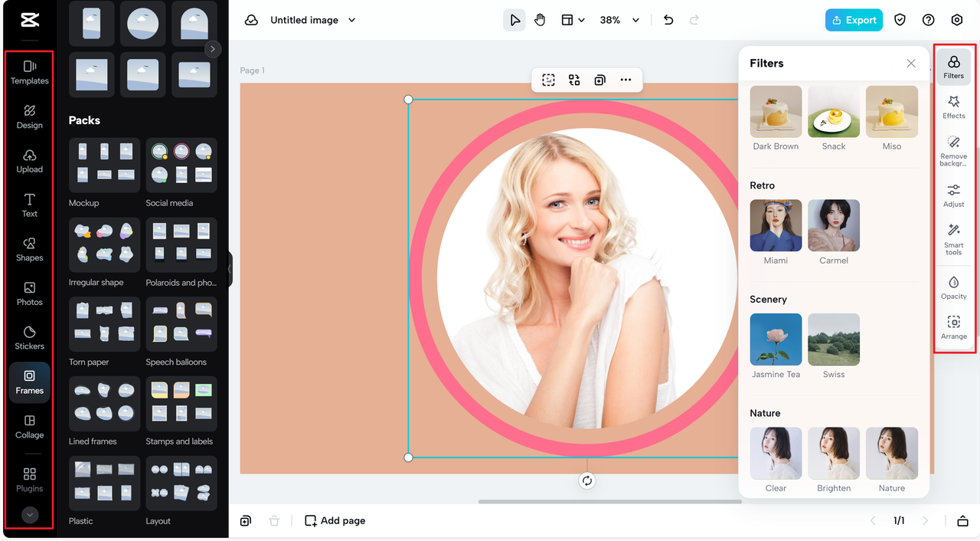Select the hand pan tool
The height and width of the screenshot is (541, 980).
click(540, 20)
